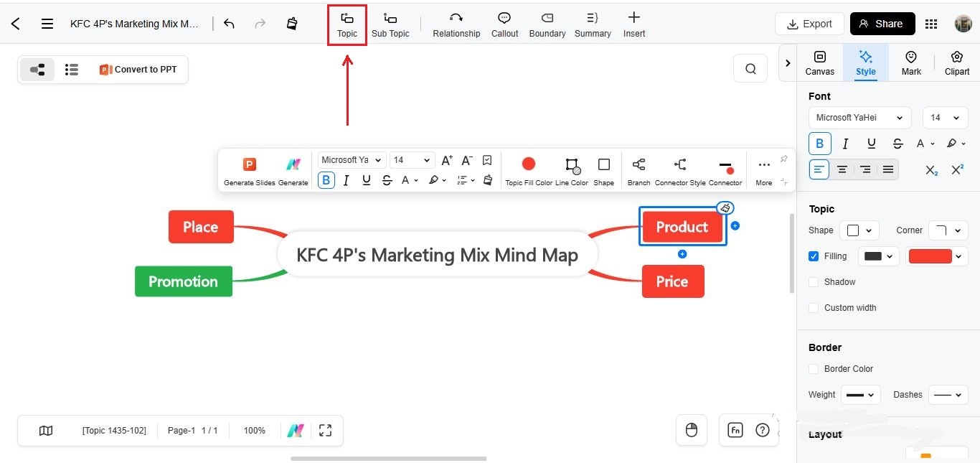The image size is (980, 463).
Task: Open font size dropdown in Style panel
Action: coord(945,118)
